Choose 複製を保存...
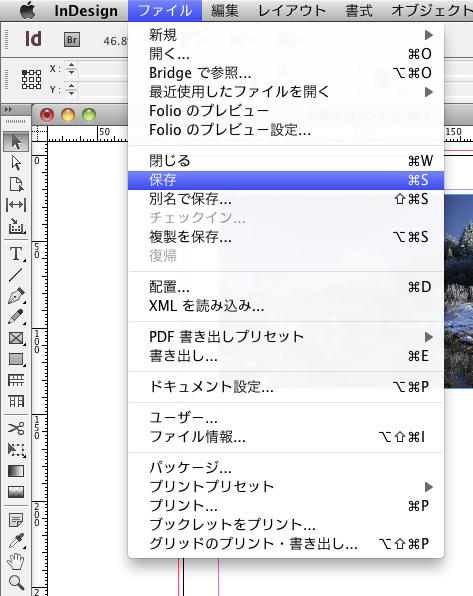 (286, 237)
